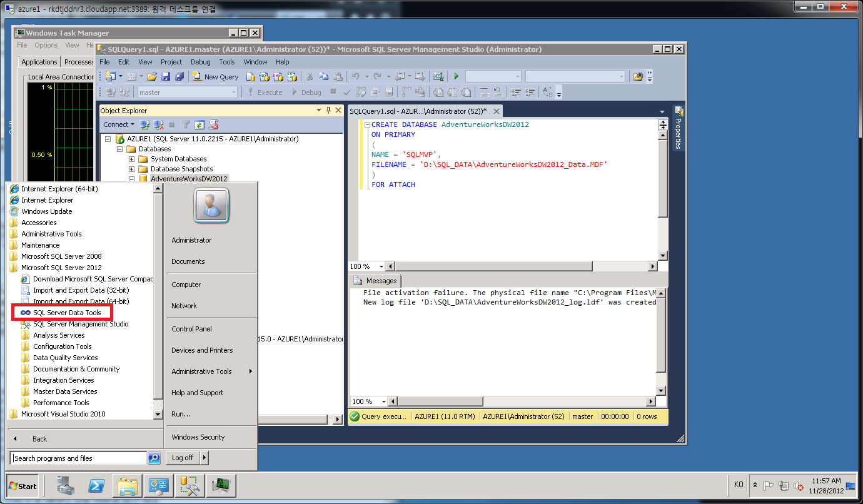Click the Start menu programs list scrollbar
Image resolution: width=863 pixels, height=504 pixels.
pyautogui.click(x=158, y=301)
